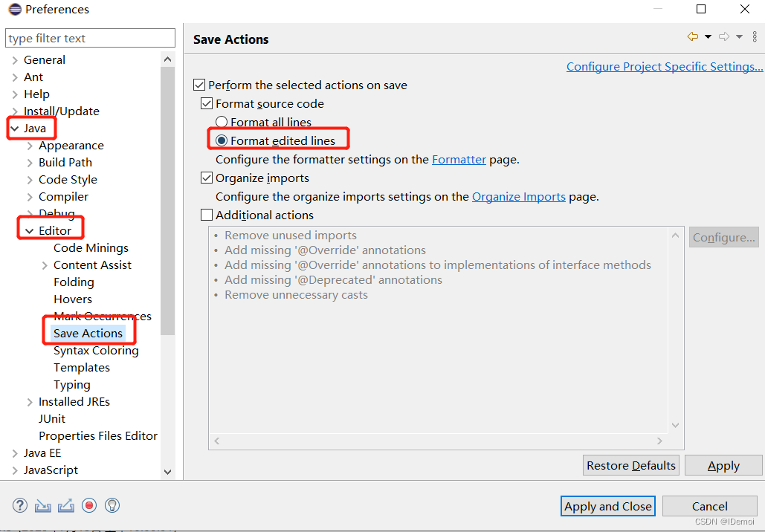The height and width of the screenshot is (532, 765).
Task: Disable the Organize imports checkbox
Action: (206, 178)
